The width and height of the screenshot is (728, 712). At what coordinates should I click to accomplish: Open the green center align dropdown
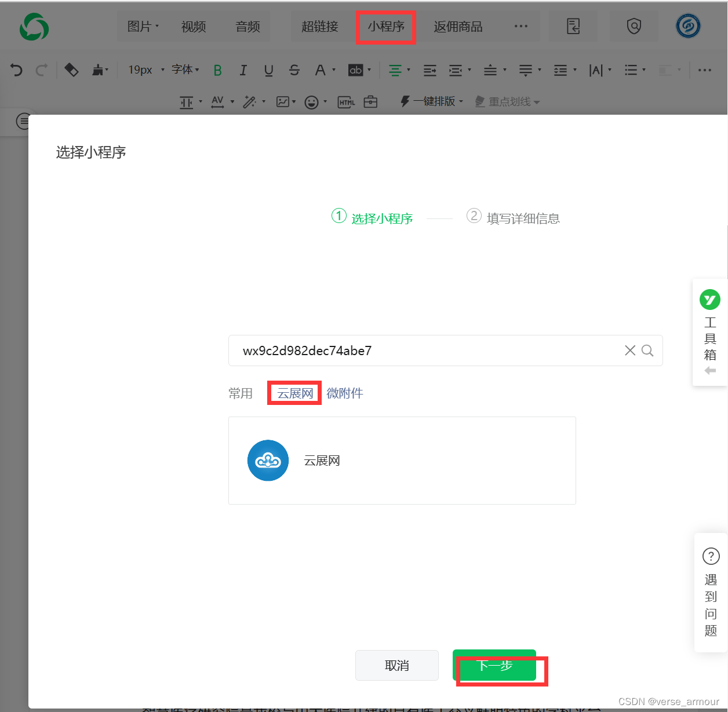[399, 70]
